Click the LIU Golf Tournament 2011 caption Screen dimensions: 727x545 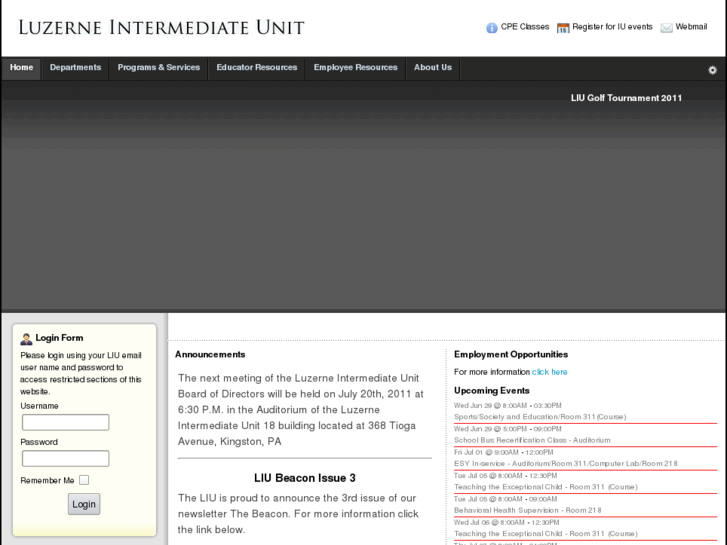(x=626, y=98)
